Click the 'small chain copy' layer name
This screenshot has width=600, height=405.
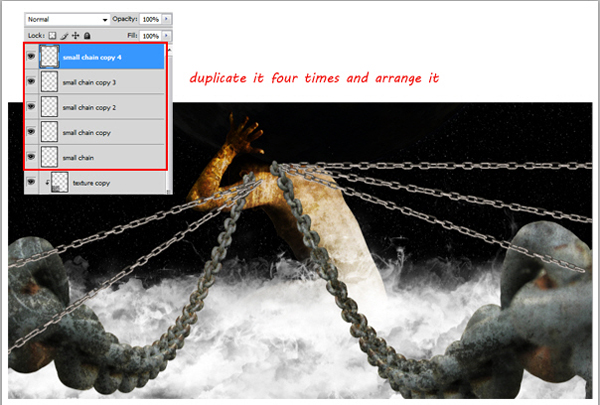(86, 133)
